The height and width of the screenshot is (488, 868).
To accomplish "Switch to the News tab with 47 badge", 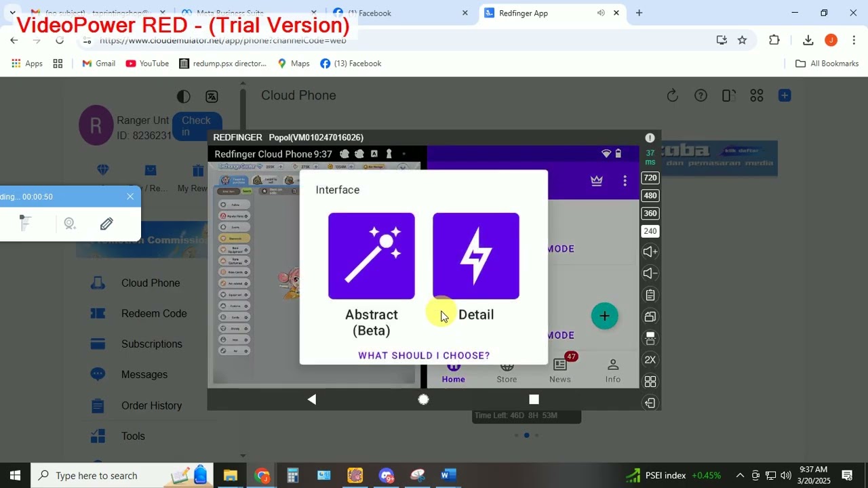I will click(561, 369).
